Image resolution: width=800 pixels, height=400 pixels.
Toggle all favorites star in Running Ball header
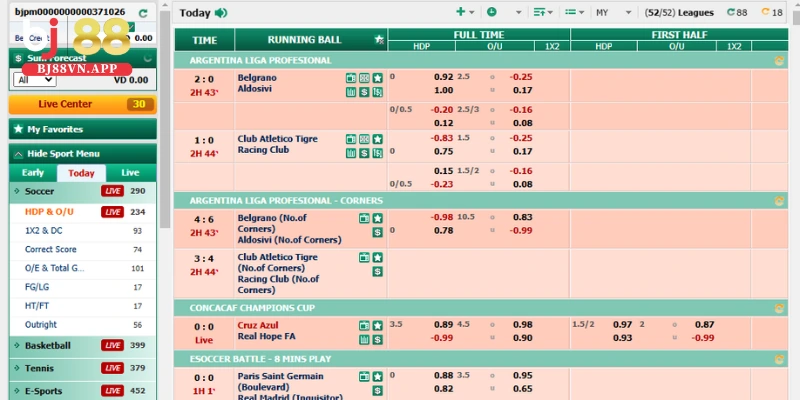[x=379, y=40]
